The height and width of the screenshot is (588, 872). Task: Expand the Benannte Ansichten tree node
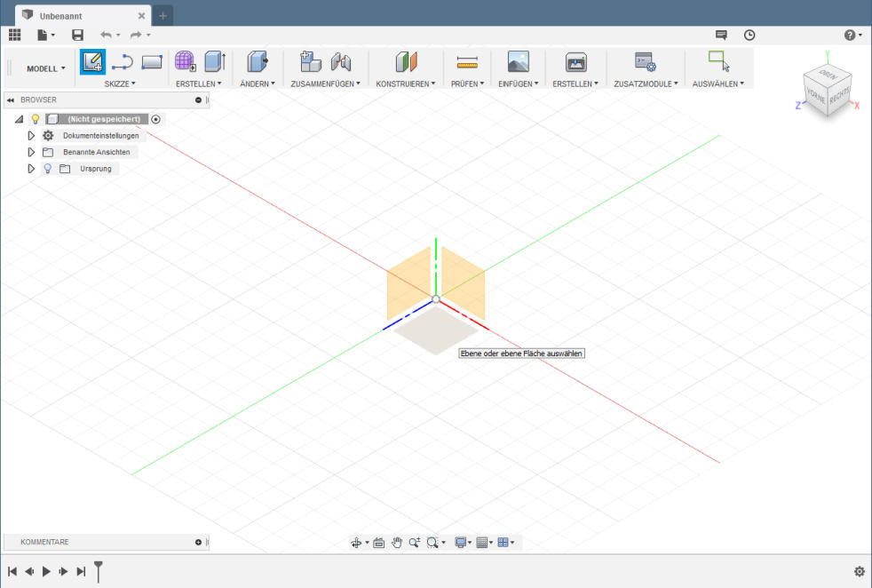(31, 152)
